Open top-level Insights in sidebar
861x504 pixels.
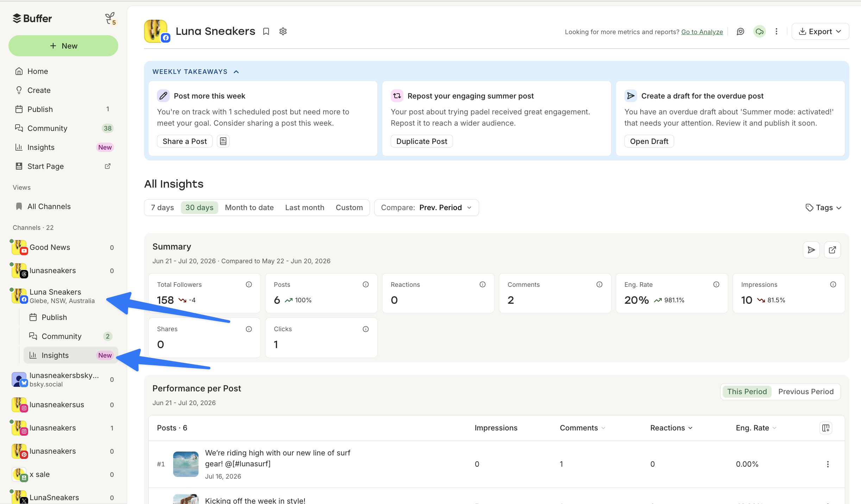pyautogui.click(x=63, y=147)
